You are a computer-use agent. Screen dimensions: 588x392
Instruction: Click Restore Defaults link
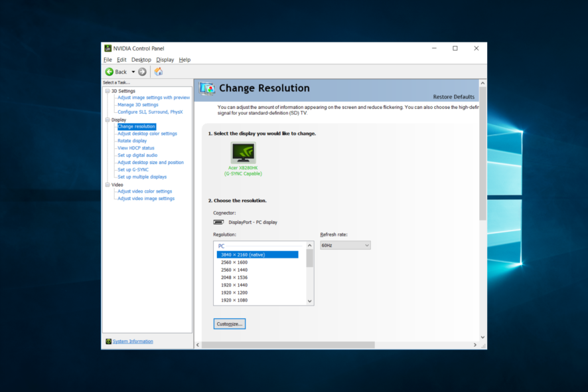point(454,97)
